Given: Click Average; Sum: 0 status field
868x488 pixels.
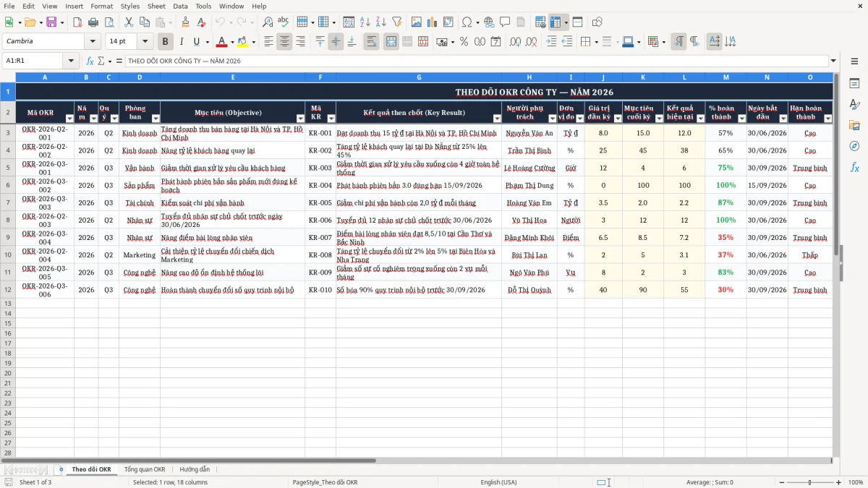Looking at the screenshot, I should (710, 482).
